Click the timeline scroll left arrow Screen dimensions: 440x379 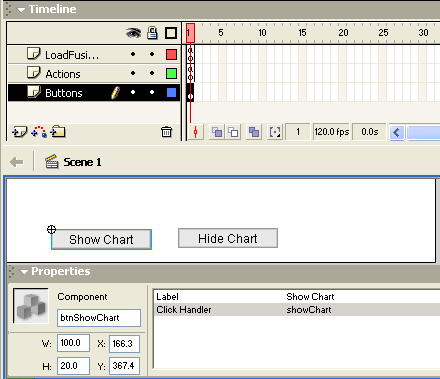click(397, 132)
